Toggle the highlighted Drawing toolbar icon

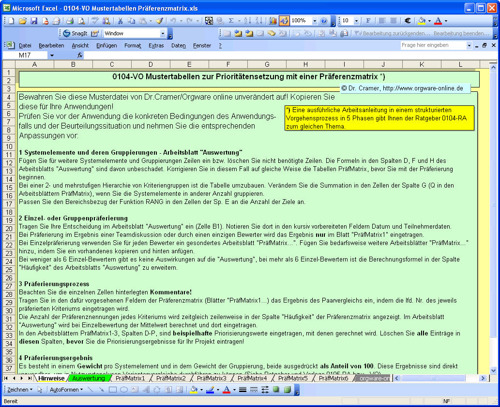284,21
